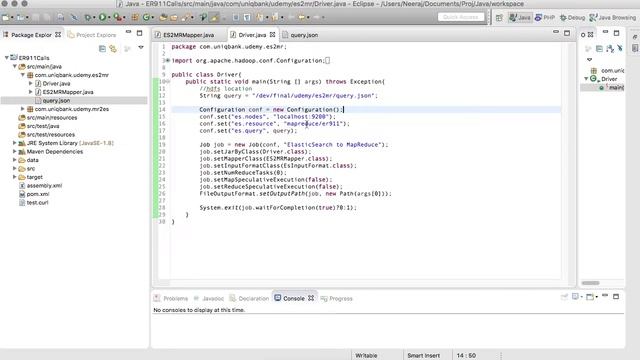The image size is (640, 360).
Task: Click the pom.xml file icon
Action: (x=22, y=194)
